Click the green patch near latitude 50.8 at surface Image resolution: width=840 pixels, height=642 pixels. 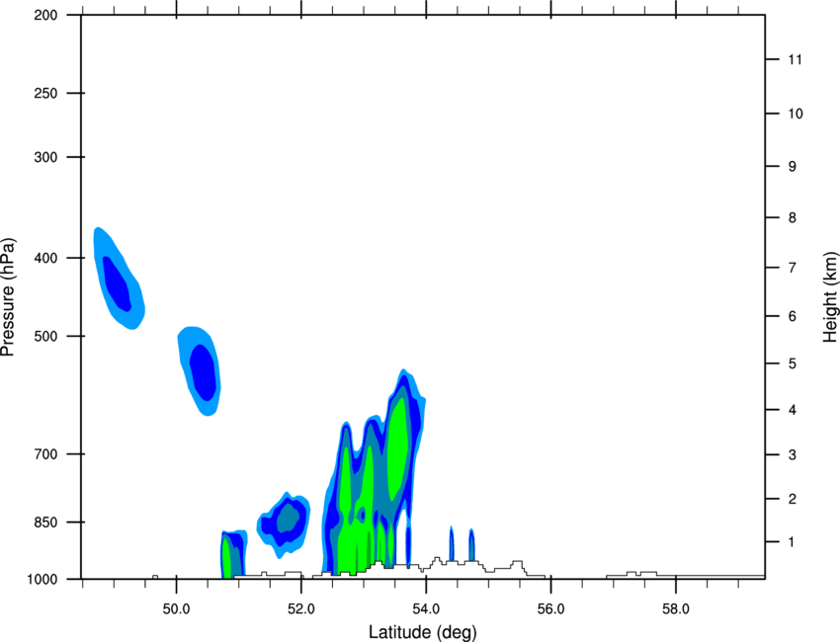[226, 557]
